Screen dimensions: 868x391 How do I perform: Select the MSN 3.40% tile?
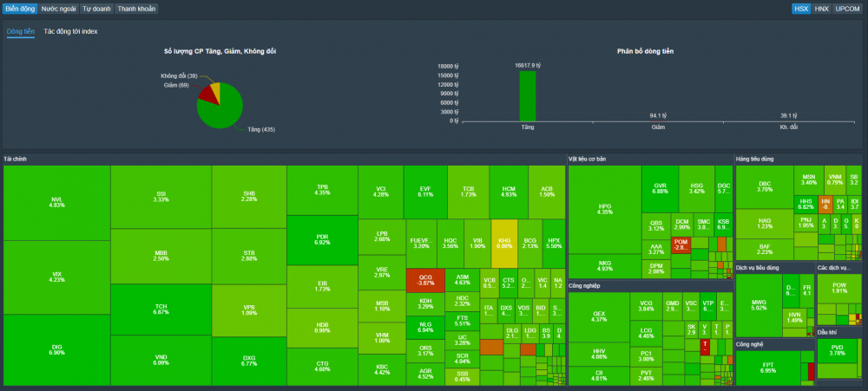point(809,179)
